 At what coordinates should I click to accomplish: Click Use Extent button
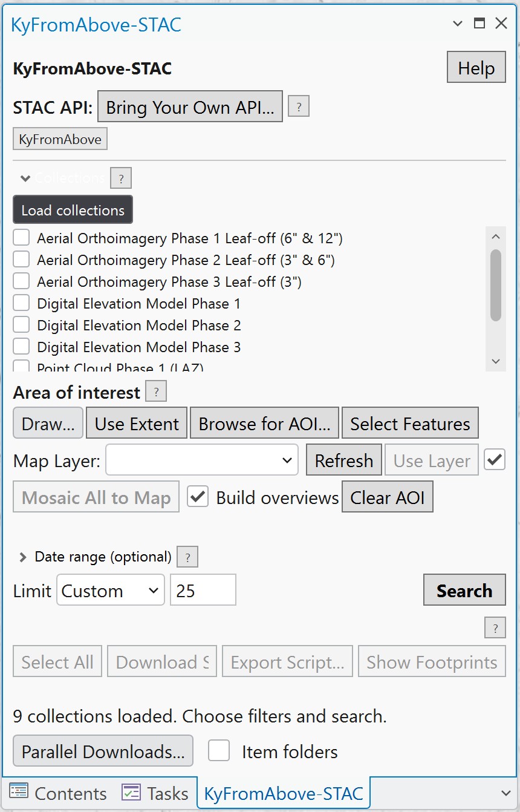click(x=137, y=424)
